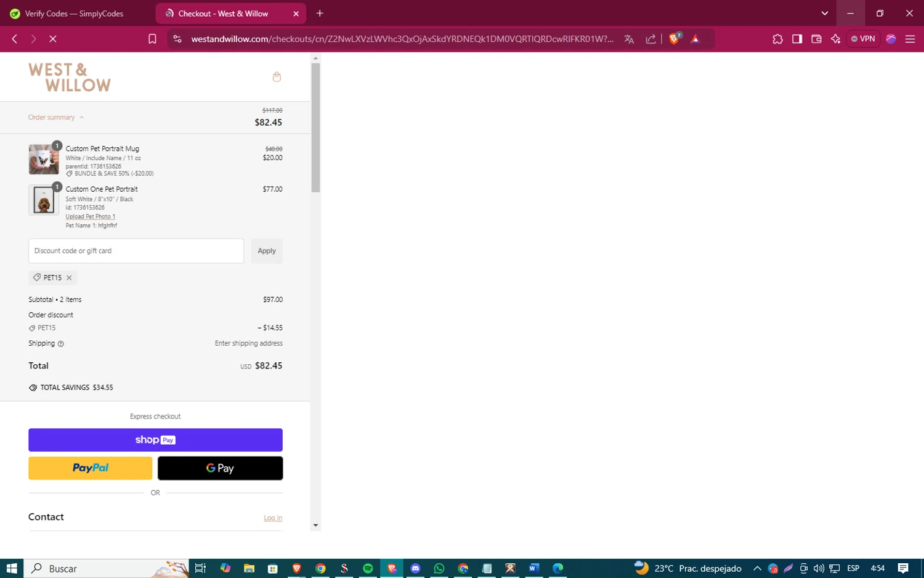
Task: Share this page via share icon
Action: (x=650, y=39)
